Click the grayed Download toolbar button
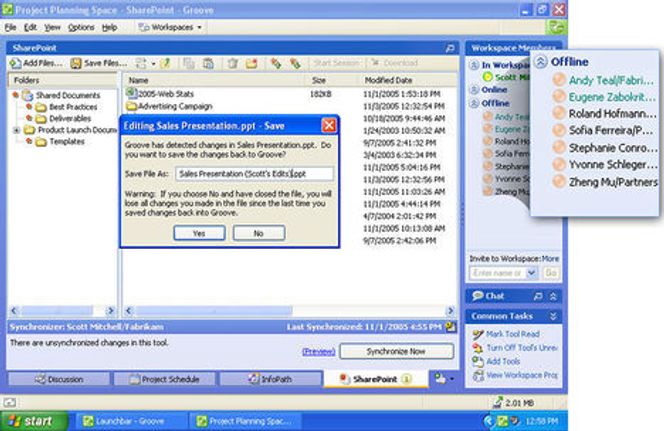Screen dimensions: 664x431 pyautogui.click(x=395, y=63)
